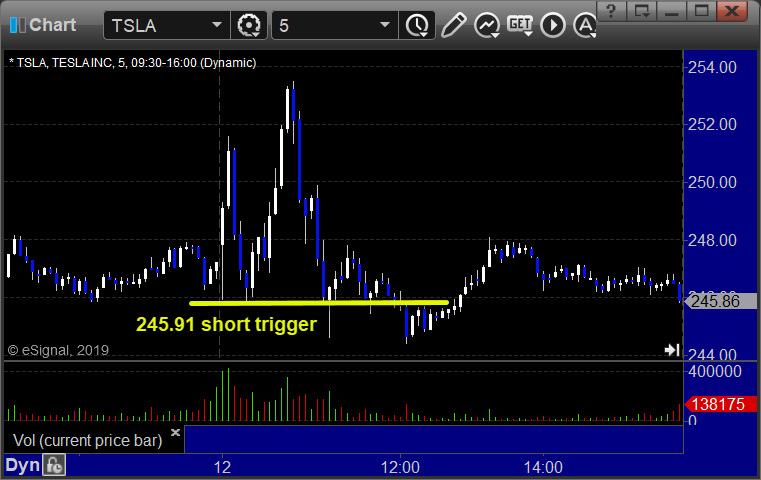Click the 250.00 price axis label
Screen dimensions: 761x480
[712, 182]
